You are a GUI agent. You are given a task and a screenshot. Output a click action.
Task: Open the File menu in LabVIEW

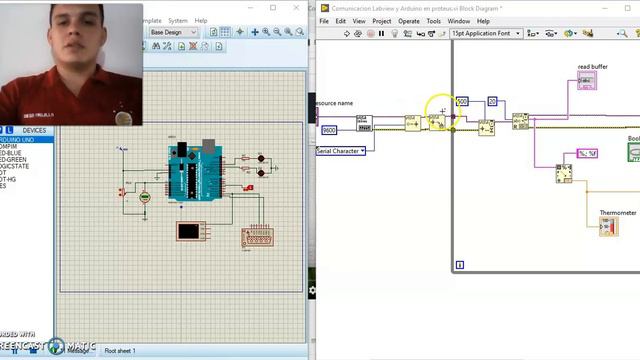click(324, 21)
